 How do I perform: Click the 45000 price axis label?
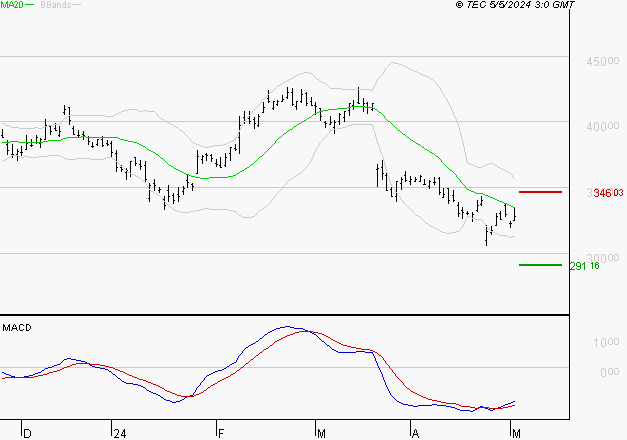pyautogui.click(x=603, y=61)
